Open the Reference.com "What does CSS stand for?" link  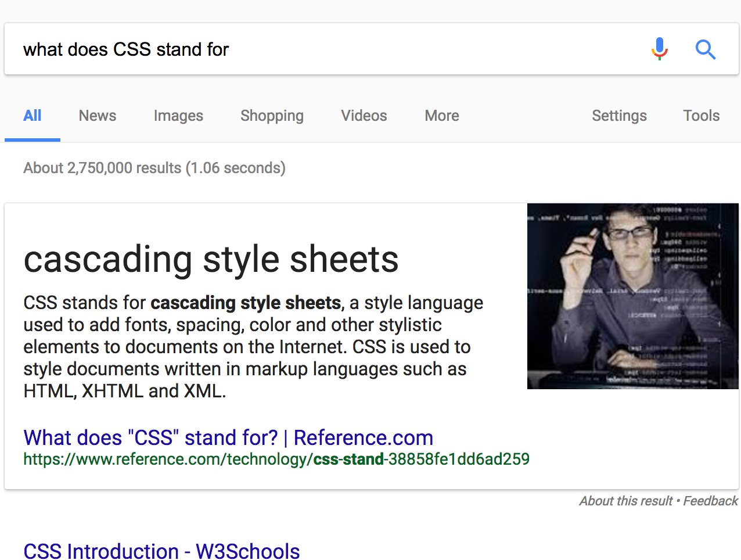pyautogui.click(x=228, y=437)
